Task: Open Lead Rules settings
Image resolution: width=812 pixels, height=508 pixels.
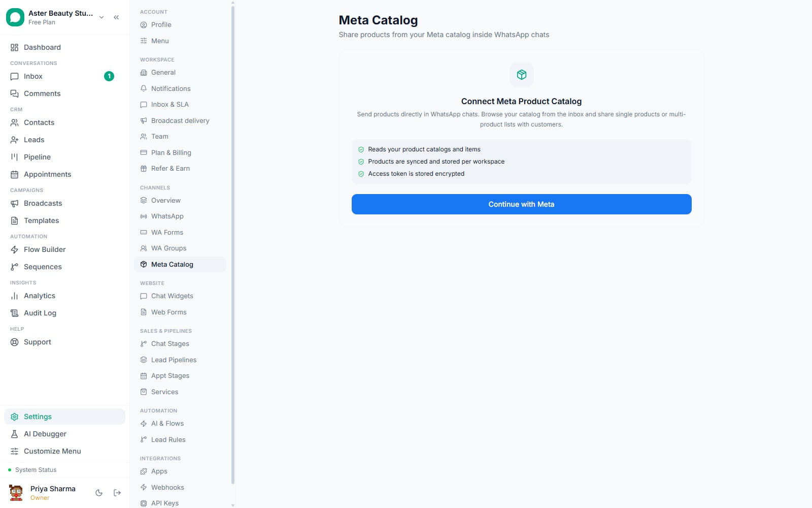Action: point(180,440)
